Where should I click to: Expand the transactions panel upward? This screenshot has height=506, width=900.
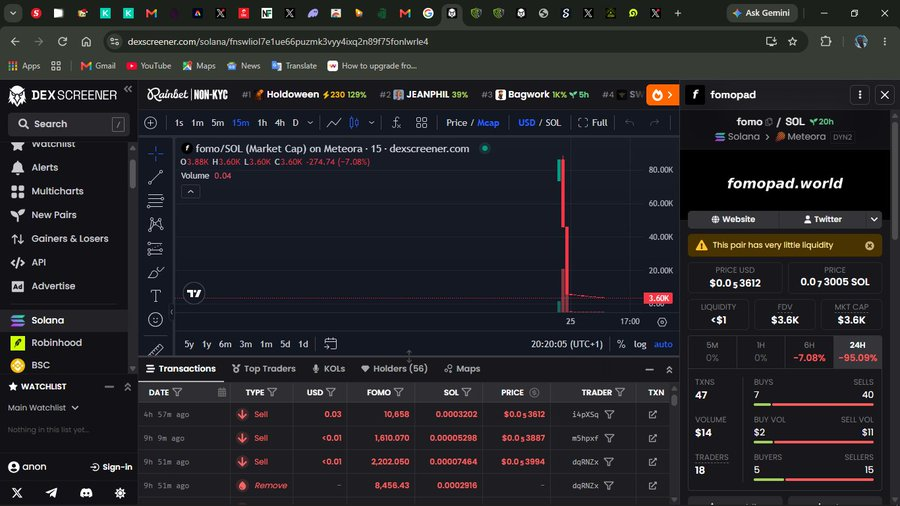point(669,370)
